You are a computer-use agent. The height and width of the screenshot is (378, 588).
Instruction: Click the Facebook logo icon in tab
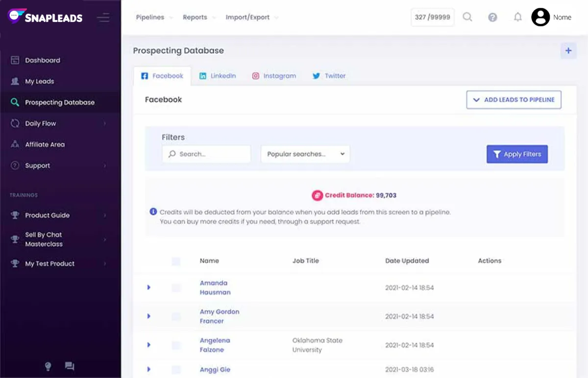click(x=145, y=76)
